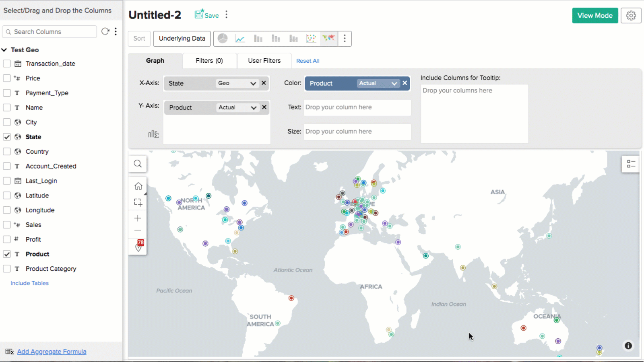
Task: Enable the Profit column checkbox
Action: 7,239
